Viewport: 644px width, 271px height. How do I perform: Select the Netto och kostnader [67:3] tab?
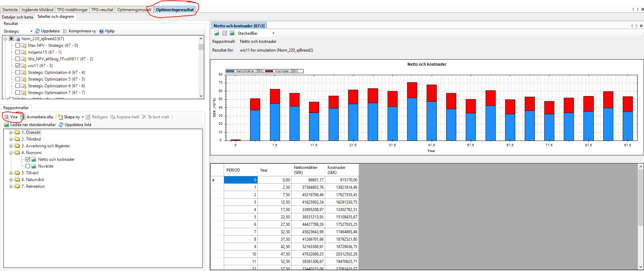tap(239, 26)
